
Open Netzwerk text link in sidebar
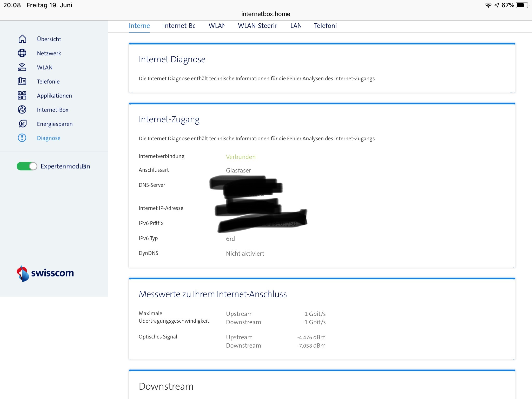click(x=49, y=53)
